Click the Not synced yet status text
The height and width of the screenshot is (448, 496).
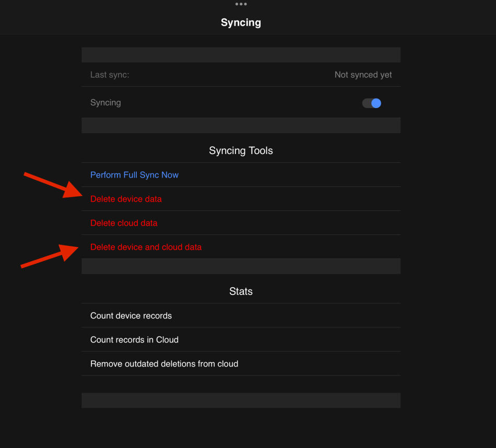(363, 75)
